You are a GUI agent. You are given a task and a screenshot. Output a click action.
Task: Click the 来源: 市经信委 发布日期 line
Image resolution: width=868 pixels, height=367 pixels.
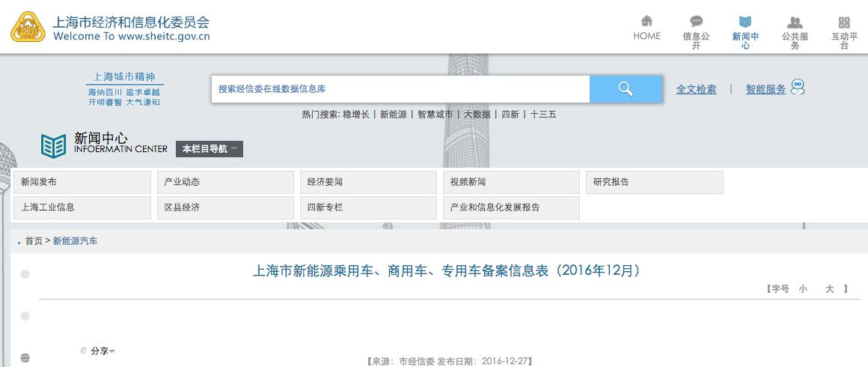[450, 362]
